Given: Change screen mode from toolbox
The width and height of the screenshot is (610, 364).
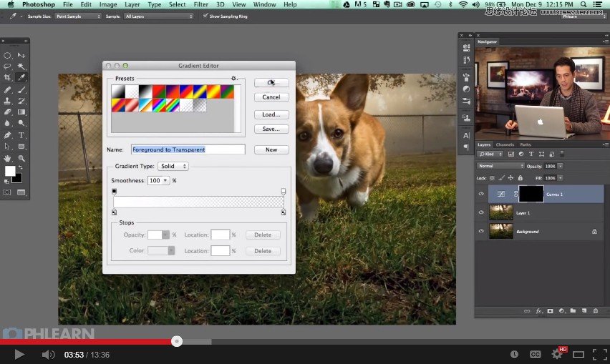Looking at the screenshot, I should tap(21, 192).
